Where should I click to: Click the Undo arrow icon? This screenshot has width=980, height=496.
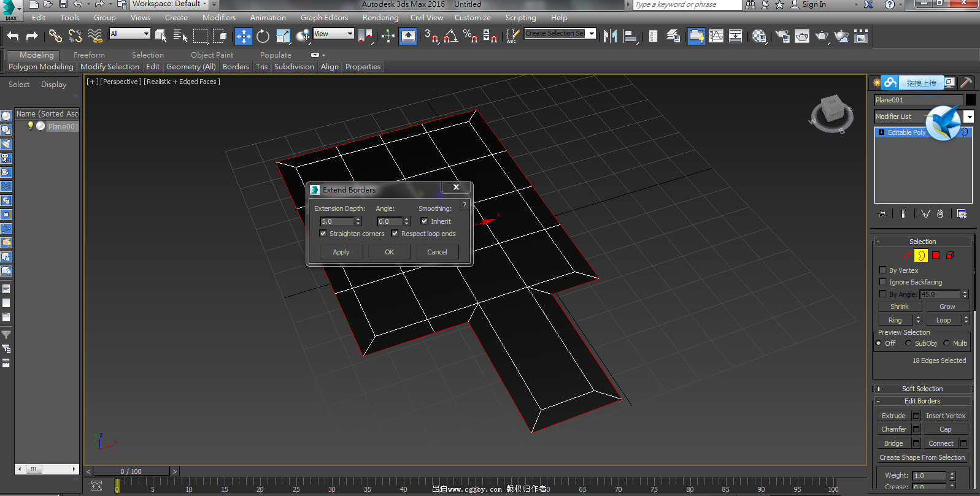13,36
